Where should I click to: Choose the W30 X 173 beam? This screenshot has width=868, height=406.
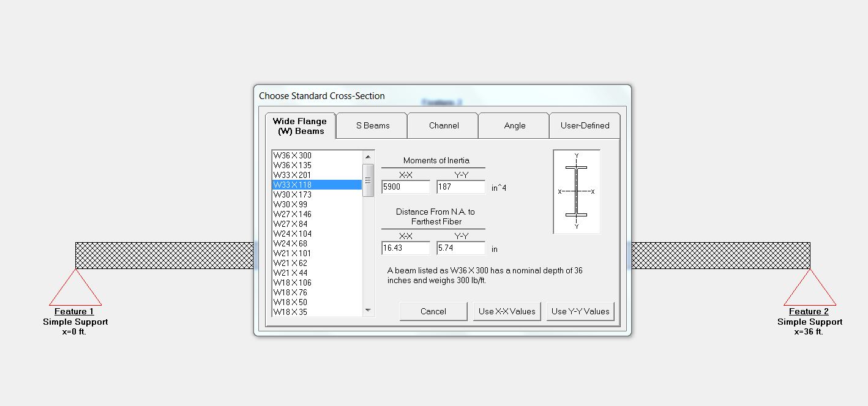(293, 194)
